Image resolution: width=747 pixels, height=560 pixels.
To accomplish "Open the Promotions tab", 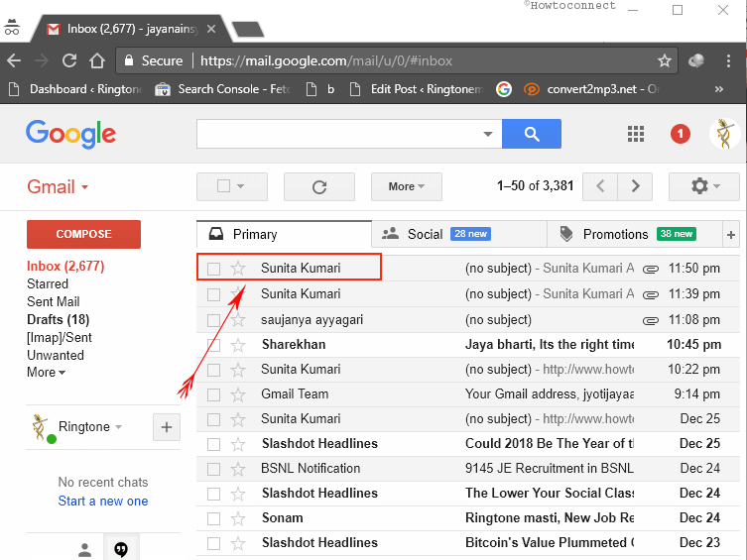I will (635, 234).
